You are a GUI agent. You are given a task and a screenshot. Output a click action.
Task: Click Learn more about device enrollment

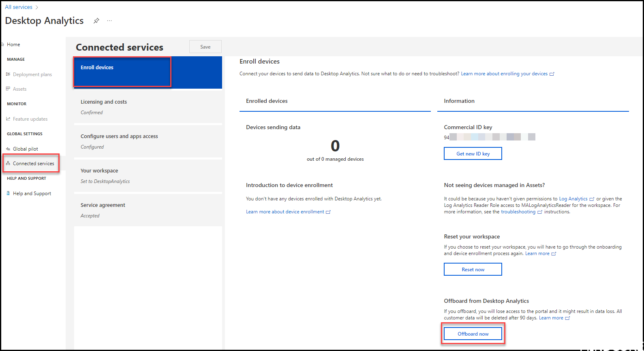tap(285, 212)
